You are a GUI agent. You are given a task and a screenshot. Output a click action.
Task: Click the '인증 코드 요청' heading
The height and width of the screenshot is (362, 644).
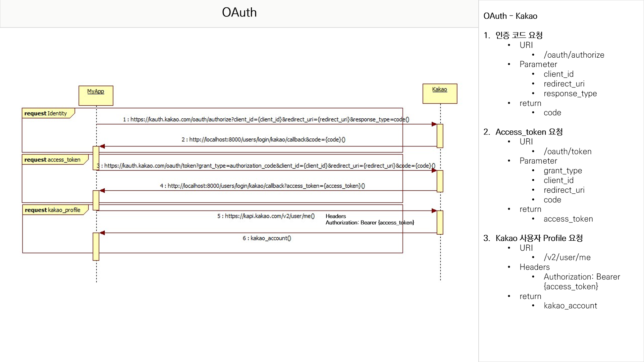click(x=519, y=35)
